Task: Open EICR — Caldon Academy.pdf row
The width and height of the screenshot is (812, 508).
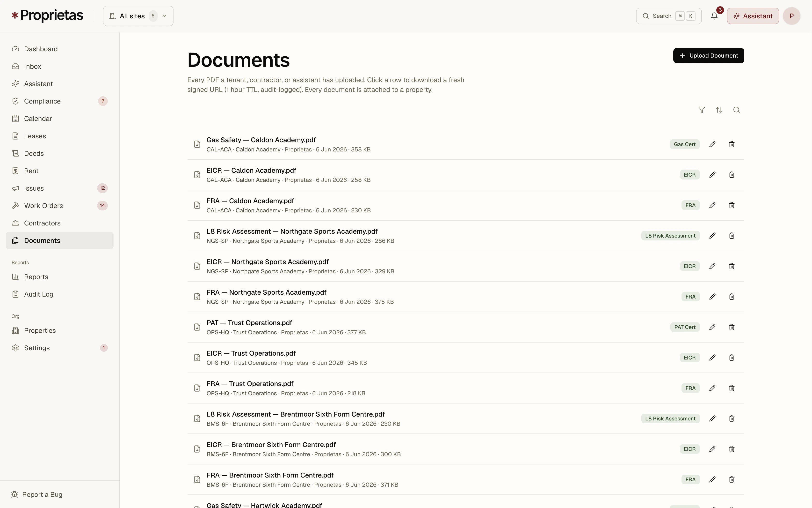Action: click(x=466, y=175)
